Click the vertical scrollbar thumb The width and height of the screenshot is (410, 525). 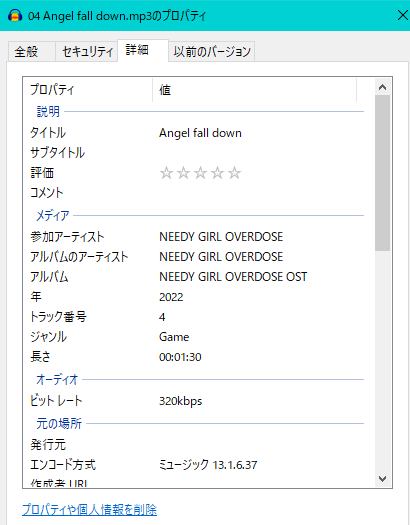pos(382,173)
